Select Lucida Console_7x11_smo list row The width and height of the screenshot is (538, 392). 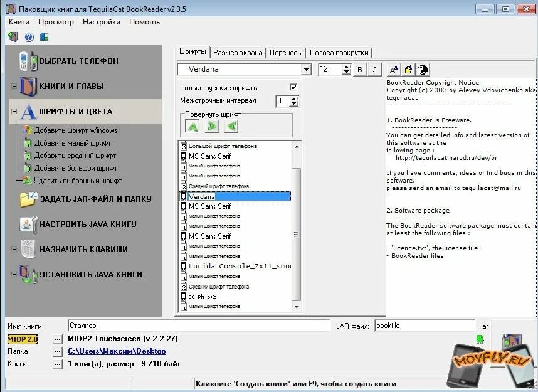tap(235, 267)
